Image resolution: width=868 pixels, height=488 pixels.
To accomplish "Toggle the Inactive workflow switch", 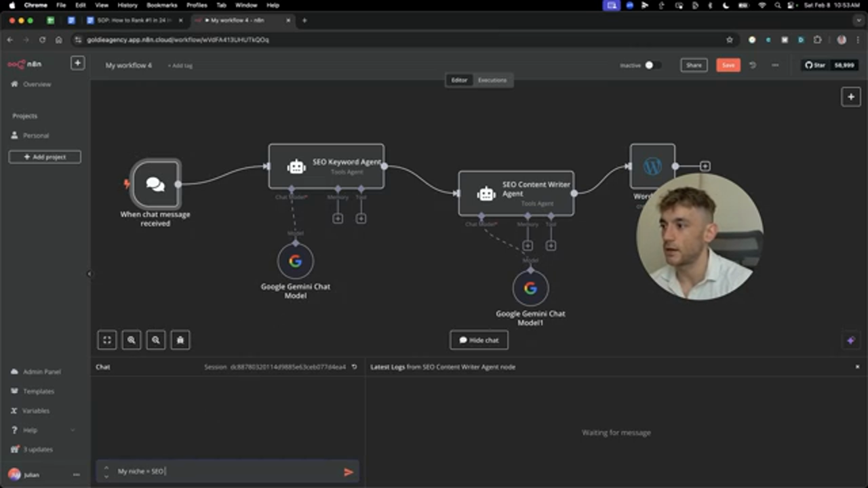I will pyautogui.click(x=652, y=65).
